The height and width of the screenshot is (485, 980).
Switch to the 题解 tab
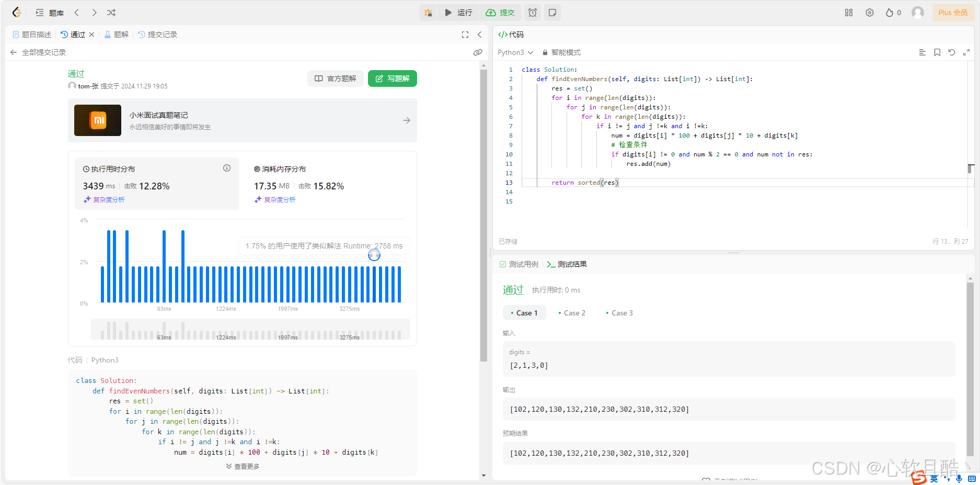click(121, 34)
